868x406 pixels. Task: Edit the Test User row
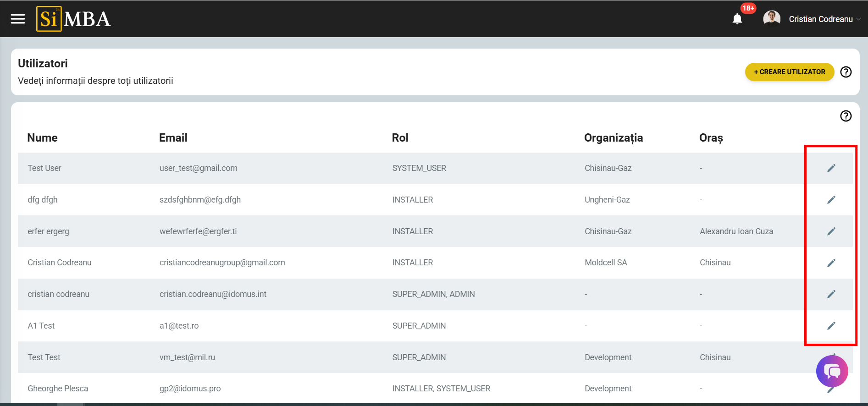pos(831,168)
